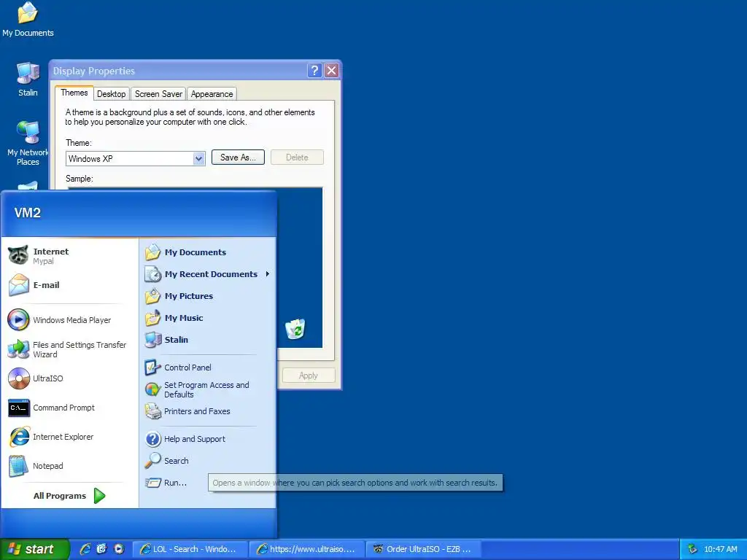
Task: Open My Music folder in Start menu
Action: (207, 318)
